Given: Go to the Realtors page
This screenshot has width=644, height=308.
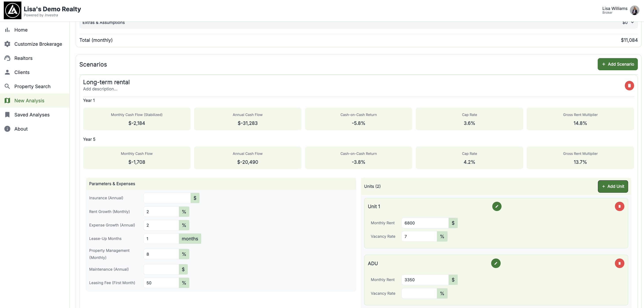Looking at the screenshot, I should click(x=23, y=58).
